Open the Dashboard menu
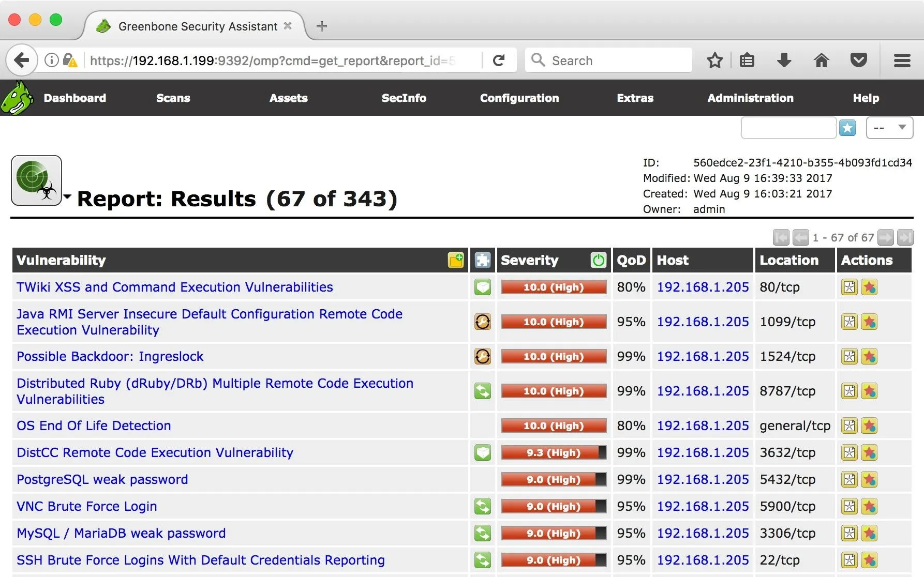The height and width of the screenshot is (577, 924). tap(75, 98)
